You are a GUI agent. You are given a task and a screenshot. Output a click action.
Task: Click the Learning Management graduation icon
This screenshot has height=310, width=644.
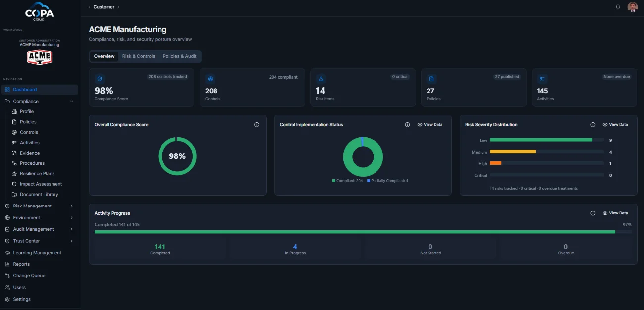(7, 253)
